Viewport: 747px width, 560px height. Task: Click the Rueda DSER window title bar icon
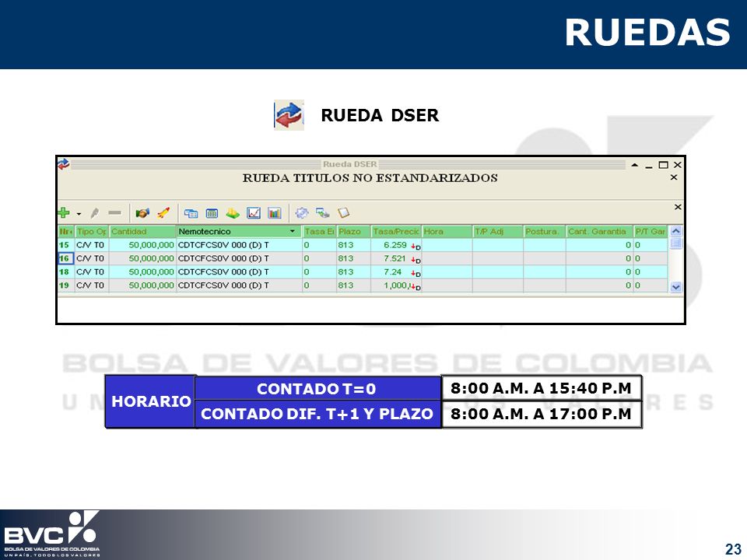click(63, 164)
